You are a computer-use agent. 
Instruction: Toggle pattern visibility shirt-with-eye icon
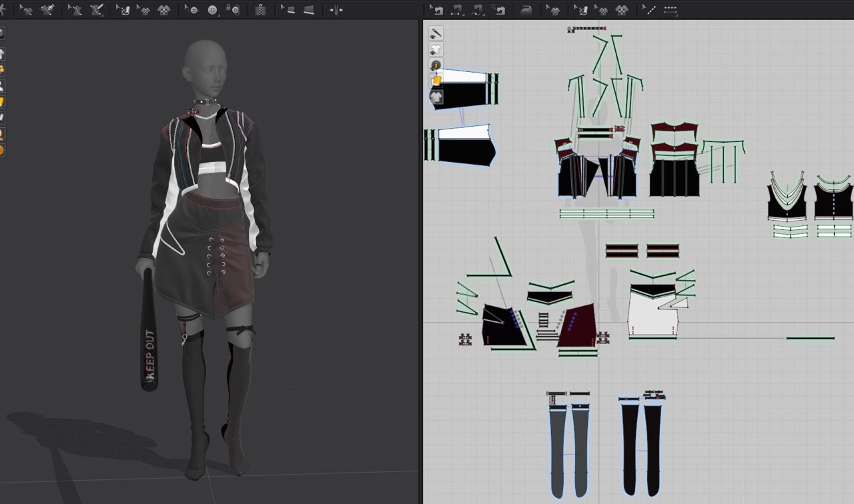coord(436,49)
